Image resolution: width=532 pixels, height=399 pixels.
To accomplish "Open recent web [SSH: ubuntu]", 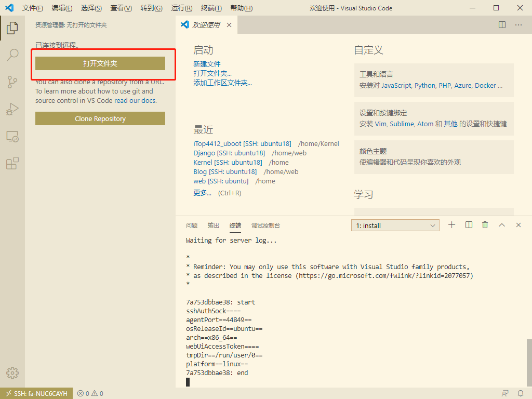I will point(221,181).
